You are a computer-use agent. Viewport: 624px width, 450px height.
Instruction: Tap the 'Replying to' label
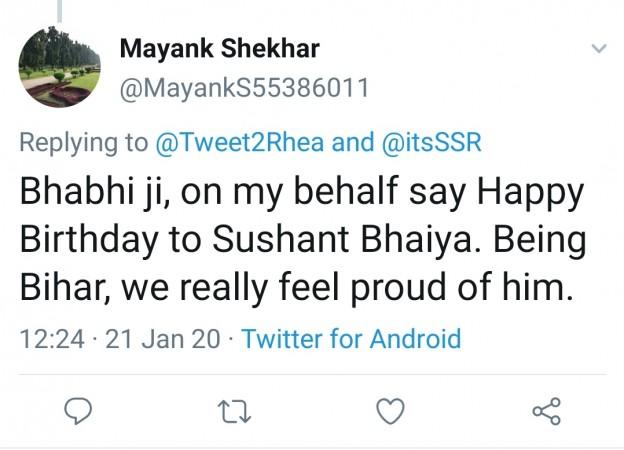point(84,142)
